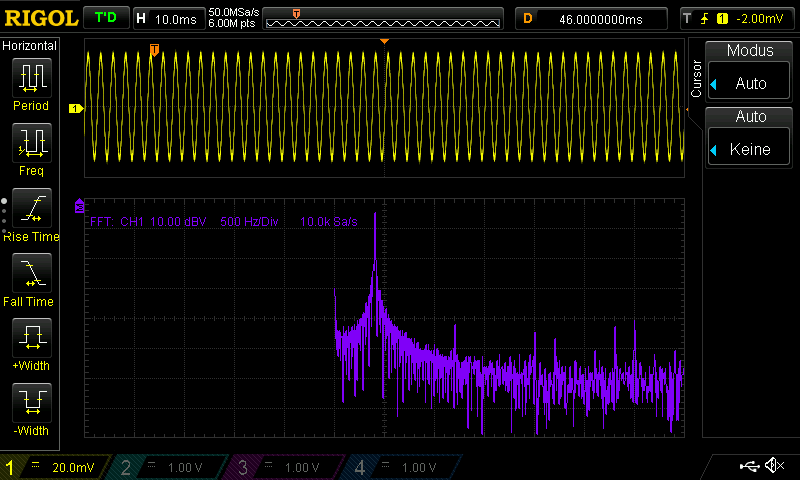The width and height of the screenshot is (800, 480).
Task: Click the T'D trigger status button
Action: tap(104, 18)
